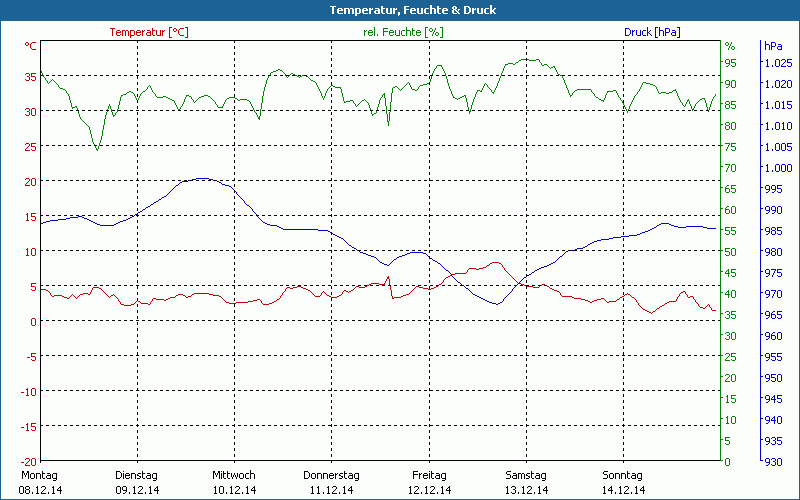This screenshot has width=800, height=500.
Task: Click the 'Montag' day label
Action: coord(39,476)
